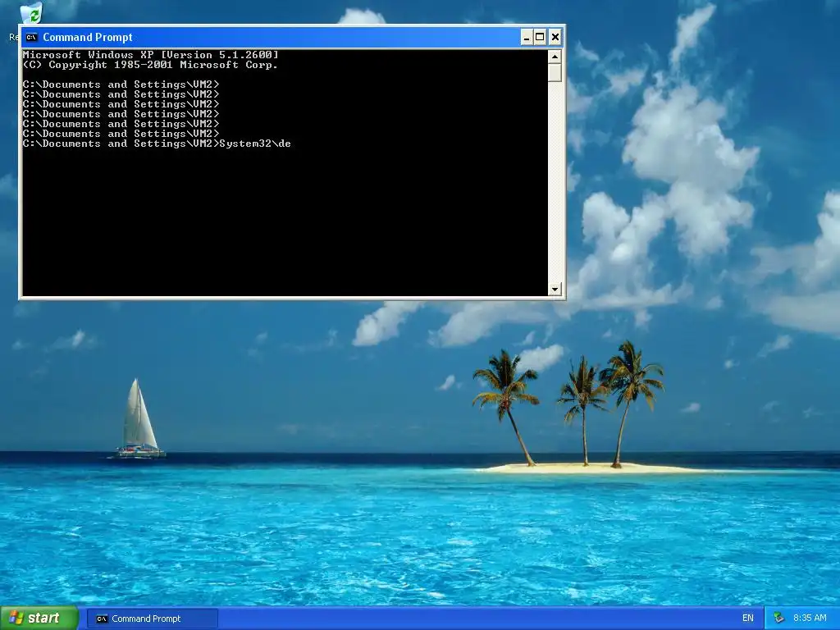Open the Start menu
This screenshot has width=840, height=630.
coord(39,619)
